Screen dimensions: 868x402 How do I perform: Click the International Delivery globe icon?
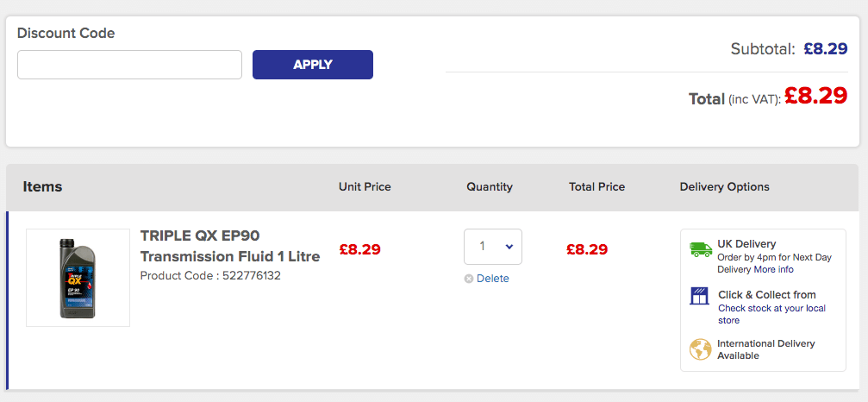tap(700, 349)
